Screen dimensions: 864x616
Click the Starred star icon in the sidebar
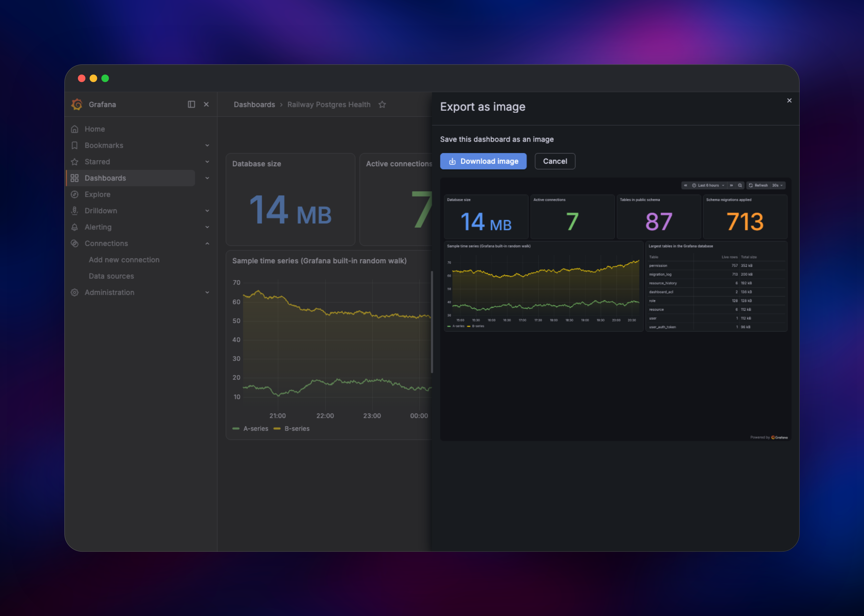pos(75,162)
